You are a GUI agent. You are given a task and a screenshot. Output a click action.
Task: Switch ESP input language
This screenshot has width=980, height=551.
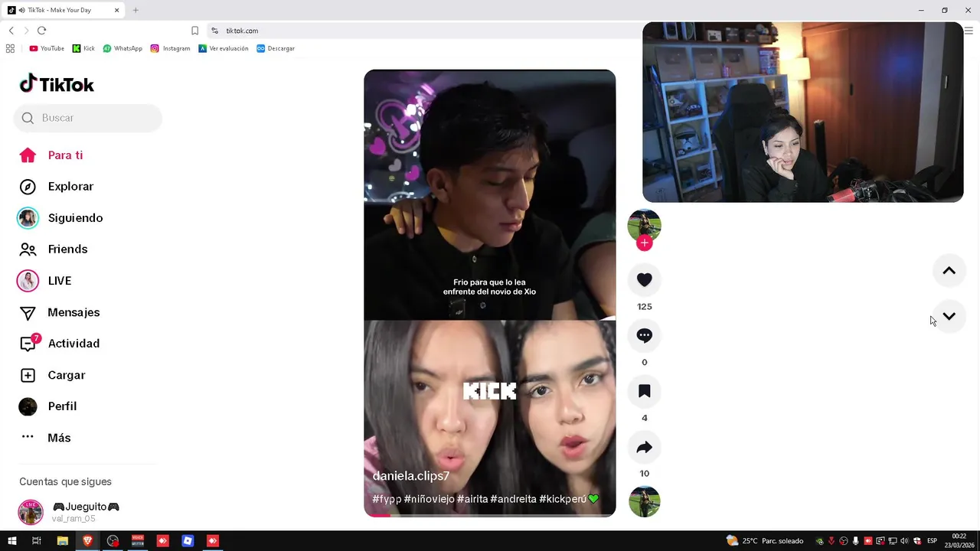[932, 541]
